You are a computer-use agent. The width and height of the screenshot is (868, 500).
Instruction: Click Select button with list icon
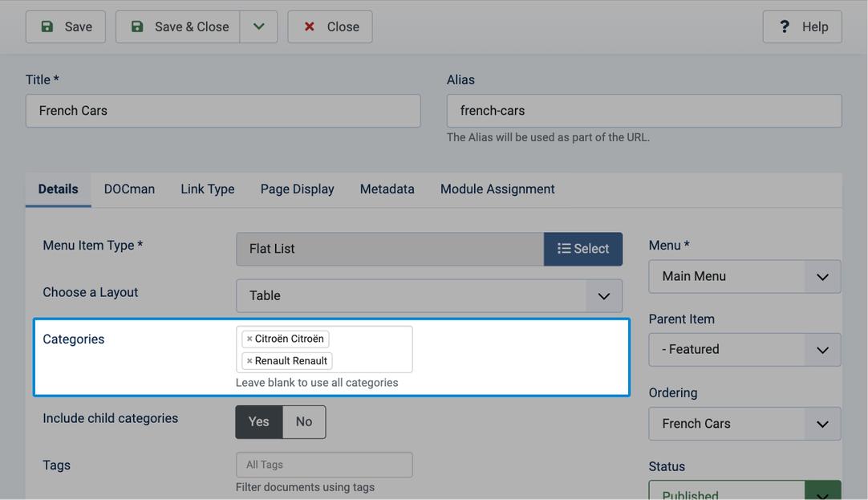[x=583, y=249]
